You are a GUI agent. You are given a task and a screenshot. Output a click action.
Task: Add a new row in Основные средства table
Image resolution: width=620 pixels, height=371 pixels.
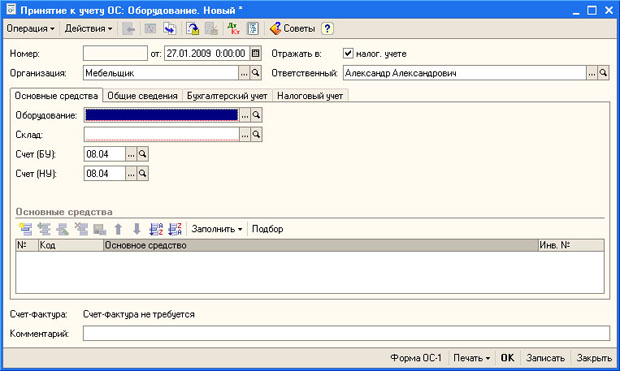pos(25,229)
